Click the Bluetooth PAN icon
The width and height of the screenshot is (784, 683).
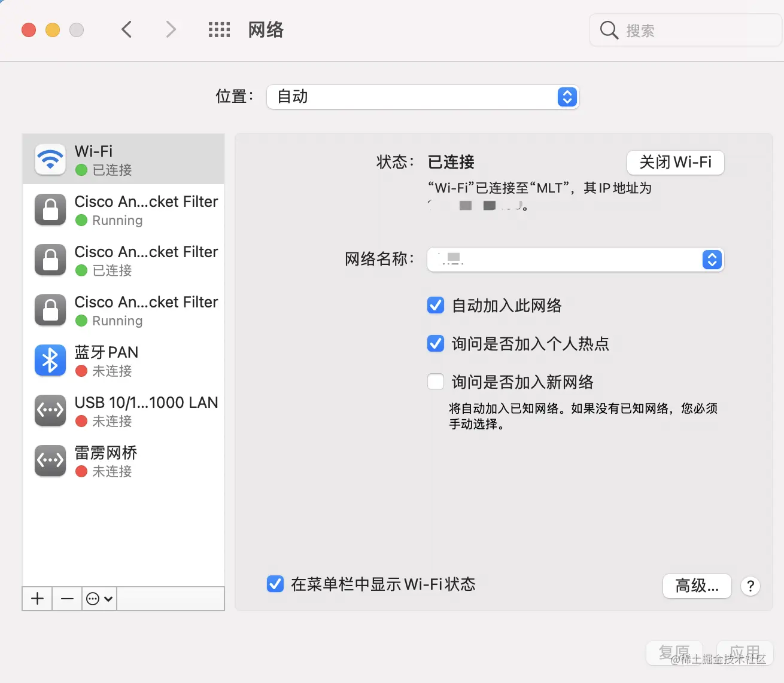click(50, 360)
